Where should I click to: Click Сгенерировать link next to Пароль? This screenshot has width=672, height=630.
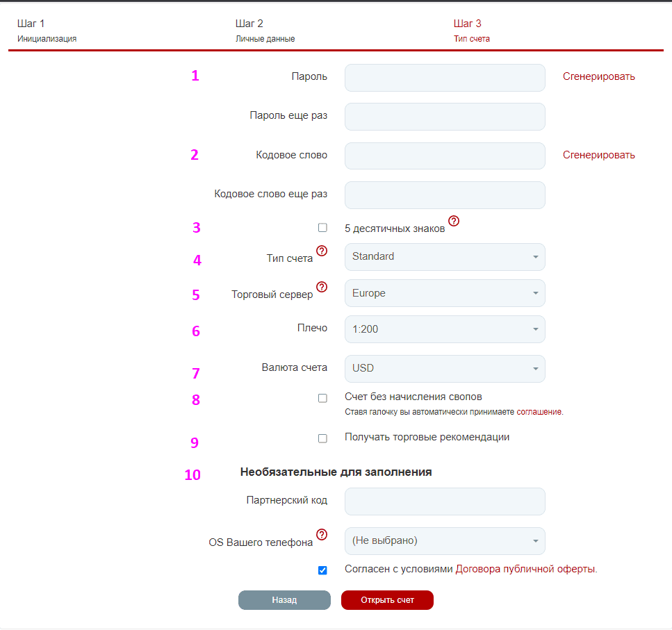(599, 76)
